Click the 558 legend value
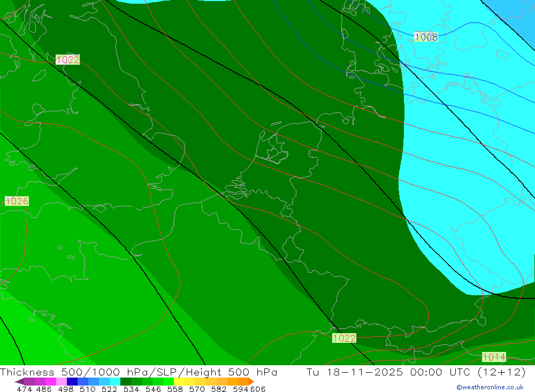Screen dimensions: 535x392 tap(174, 389)
